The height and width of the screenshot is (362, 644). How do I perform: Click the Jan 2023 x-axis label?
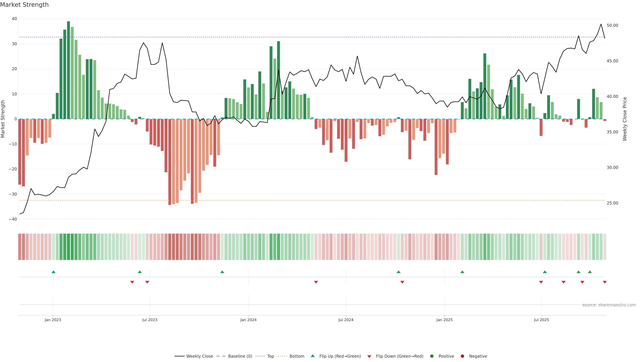(53, 320)
